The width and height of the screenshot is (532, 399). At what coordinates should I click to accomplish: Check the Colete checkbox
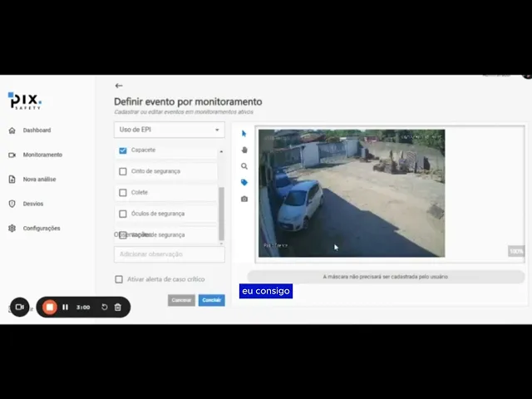tap(123, 193)
